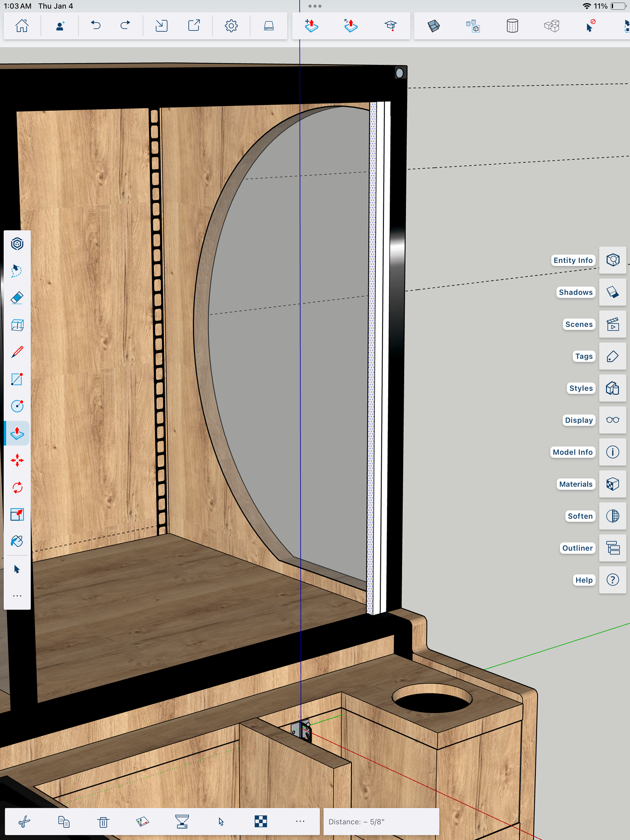The width and height of the screenshot is (630, 840).
Task: Open the Scenes panel
Action: 612,324
